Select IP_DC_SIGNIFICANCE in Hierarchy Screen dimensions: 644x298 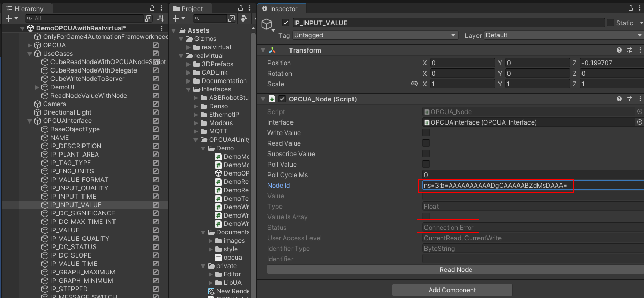(x=82, y=213)
